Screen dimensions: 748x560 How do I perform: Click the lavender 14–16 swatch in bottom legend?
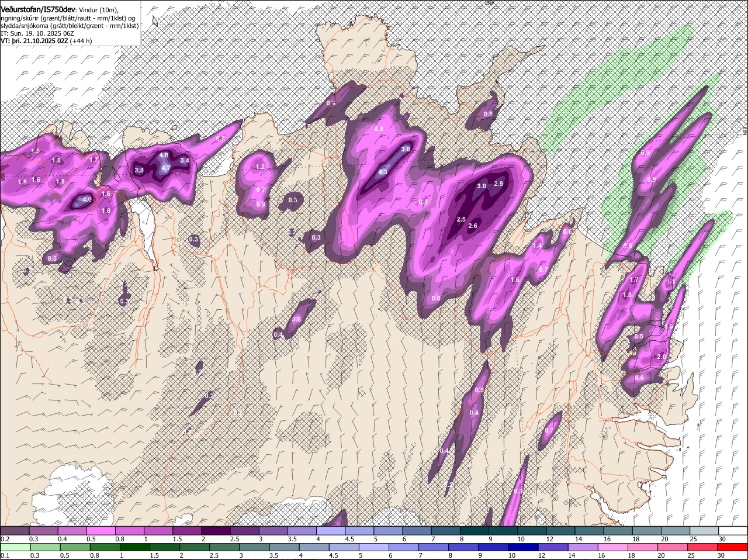point(583,548)
